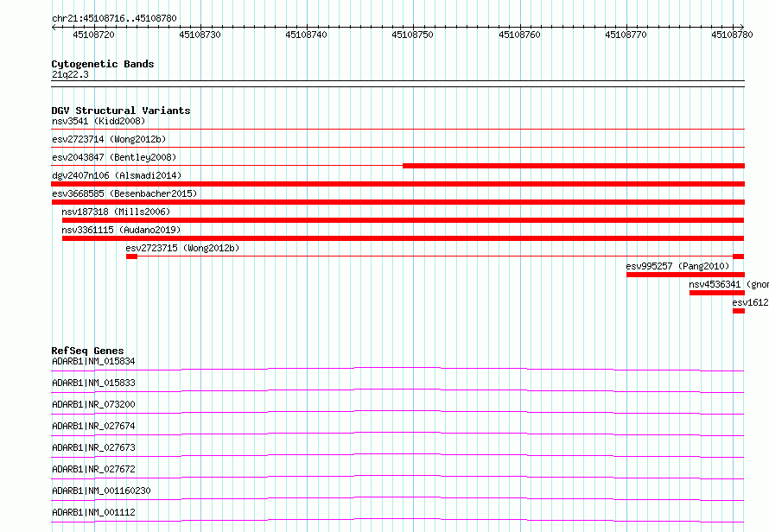Click the 45108780 ruler position label
The height and width of the screenshot is (532, 769).
[x=732, y=35]
